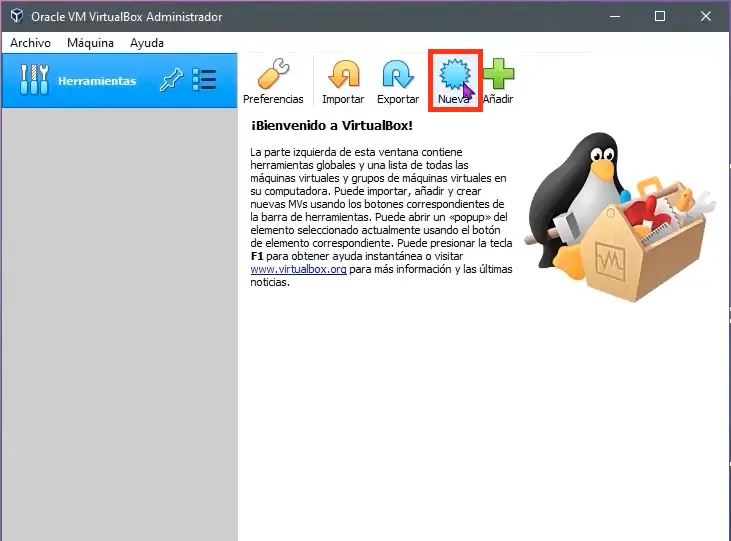731x541 pixels.
Task: Click the bold F1 key text
Action: (x=257, y=256)
